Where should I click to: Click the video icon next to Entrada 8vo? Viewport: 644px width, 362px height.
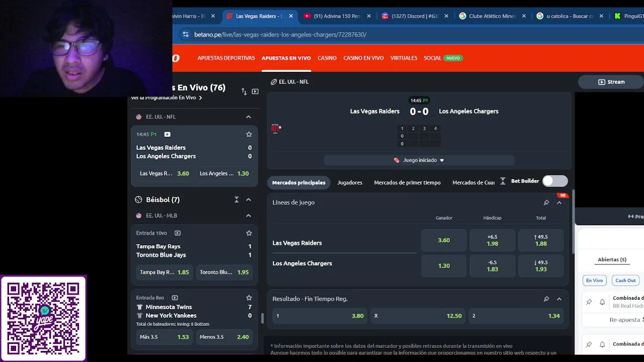coord(175,298)
